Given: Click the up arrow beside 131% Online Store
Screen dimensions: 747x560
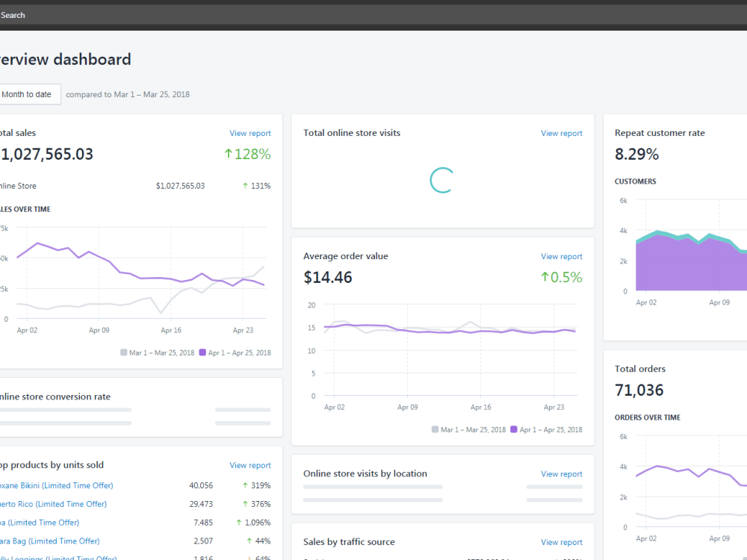Looking at the screenshot, I should coord(245,186).
